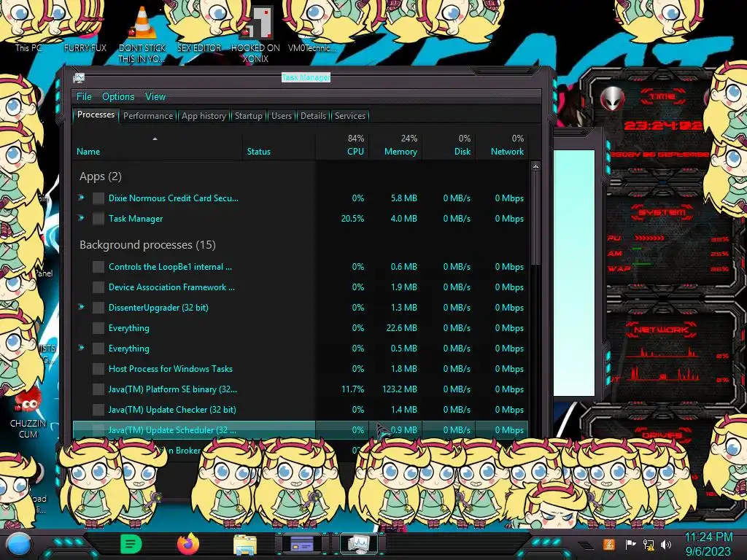Select the LoopBe1 internal process icon

[98, 267]
